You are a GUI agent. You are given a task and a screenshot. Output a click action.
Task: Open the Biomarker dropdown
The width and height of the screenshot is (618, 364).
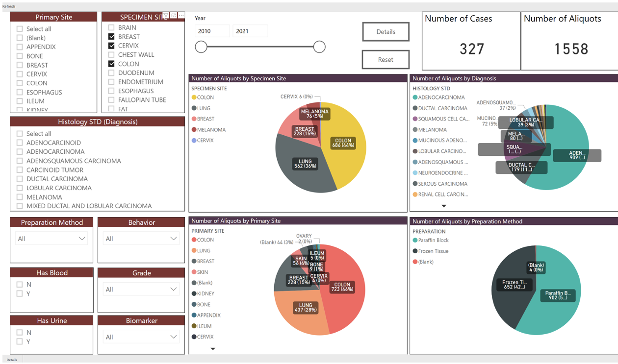click(x=141, y=337)
